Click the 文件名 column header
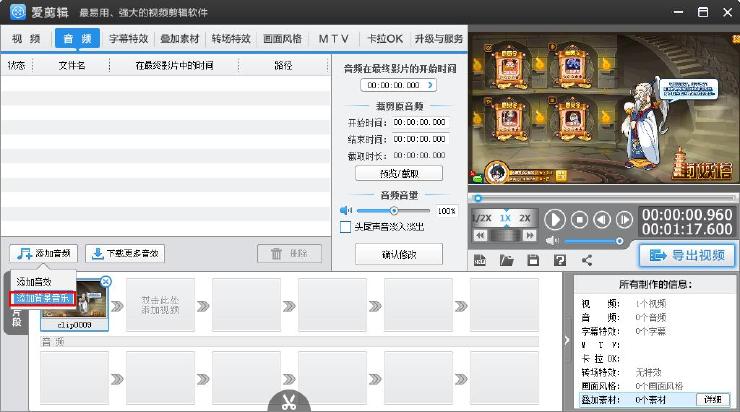 (x=72, y=66)
